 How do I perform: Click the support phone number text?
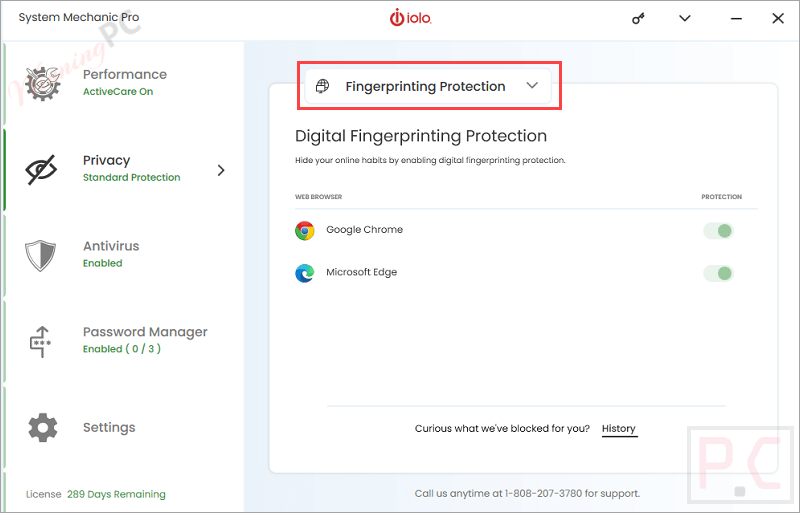543,494
